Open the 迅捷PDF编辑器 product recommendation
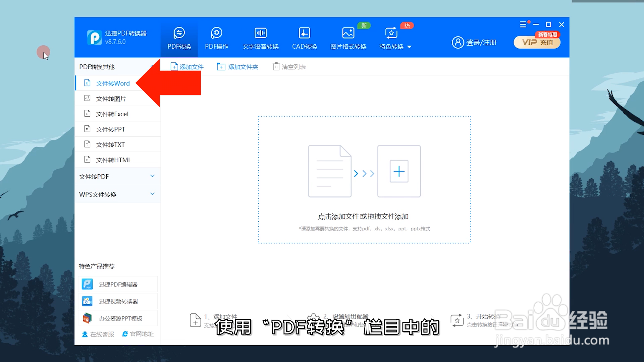 (117, 284)
